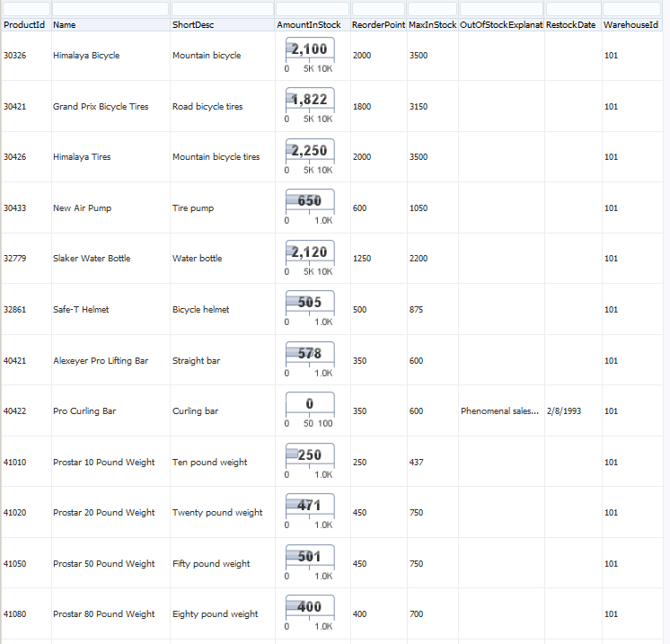Focus the WarehouseId filter field
The width and height of the screenshot is (670, 644).
(632, 9)
